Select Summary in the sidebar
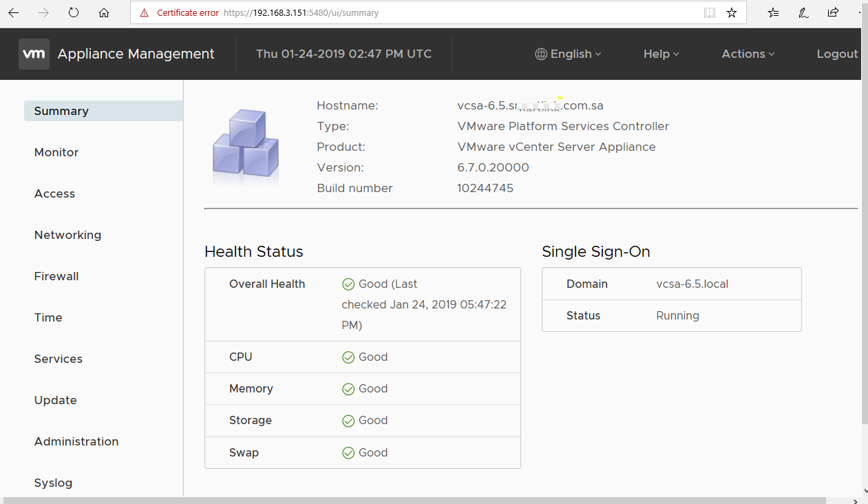The width and height of the screenshot is (868, 504). point(103,111)
